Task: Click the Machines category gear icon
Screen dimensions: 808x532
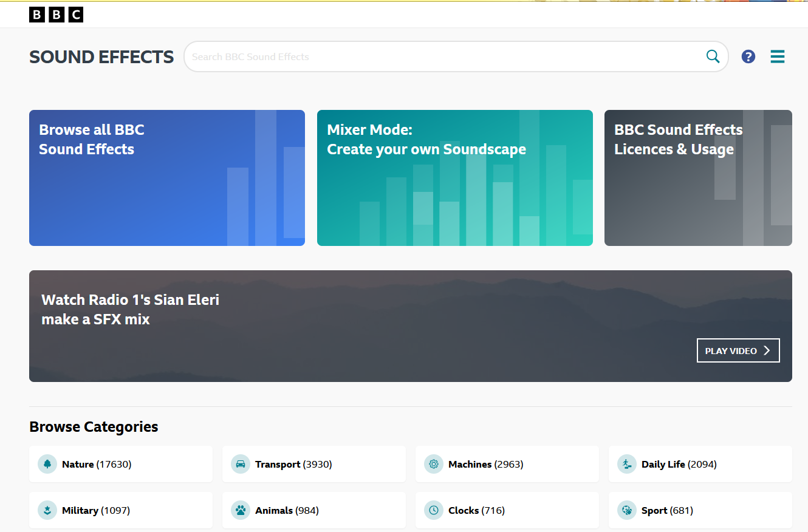Action: (x=434, y=464)
